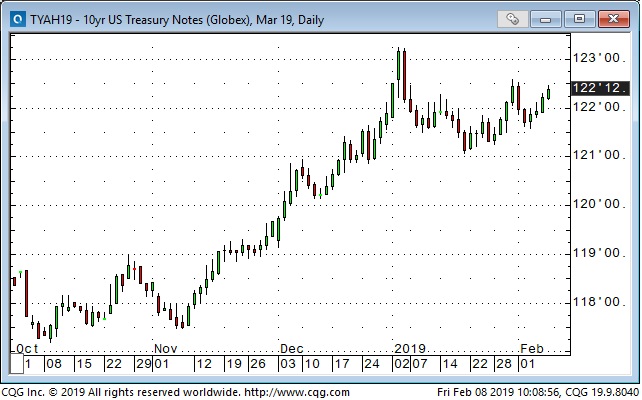Click the 123'00 price scale label
Image resolution: width=642 pixels, height=400 pixels.
pos(599,58)
